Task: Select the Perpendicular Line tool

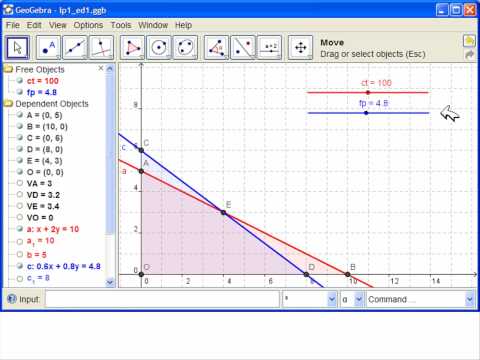Action: [x=102, y=48]
